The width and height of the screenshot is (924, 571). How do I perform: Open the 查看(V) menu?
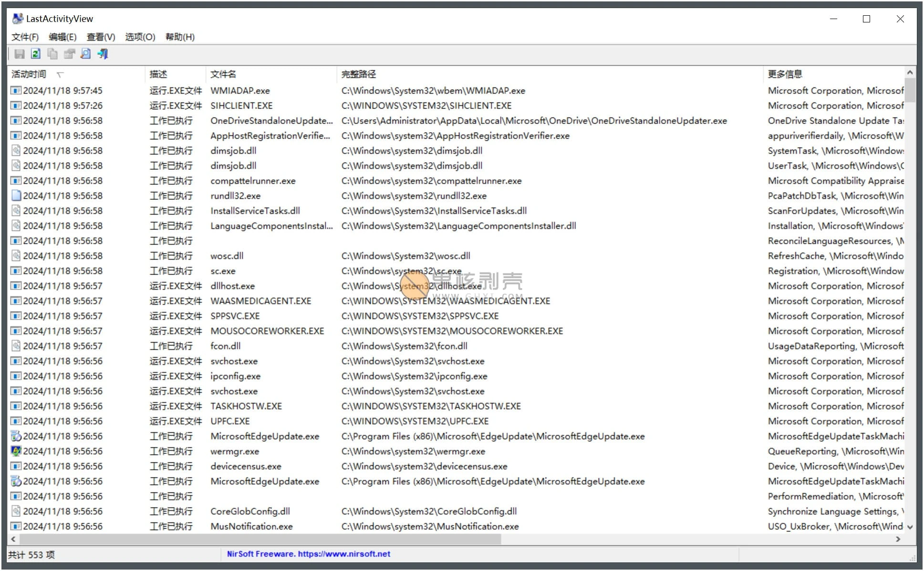click(100, 37)
